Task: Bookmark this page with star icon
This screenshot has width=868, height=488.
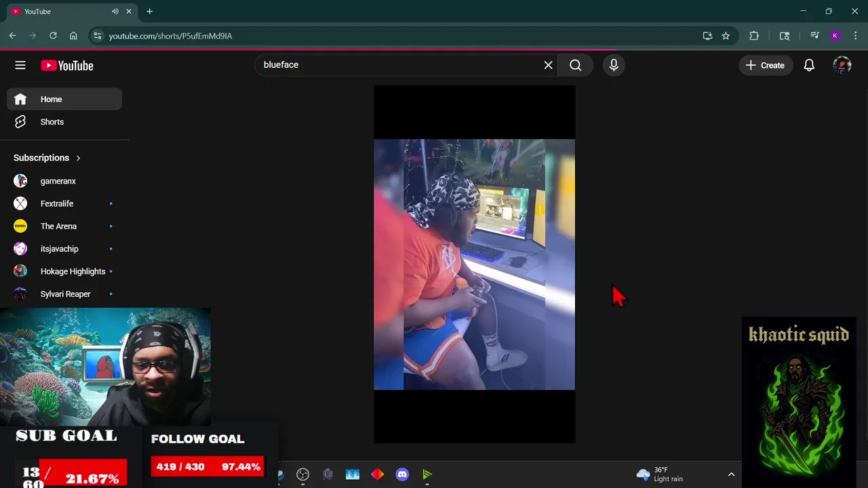Action: click(726, 36)
